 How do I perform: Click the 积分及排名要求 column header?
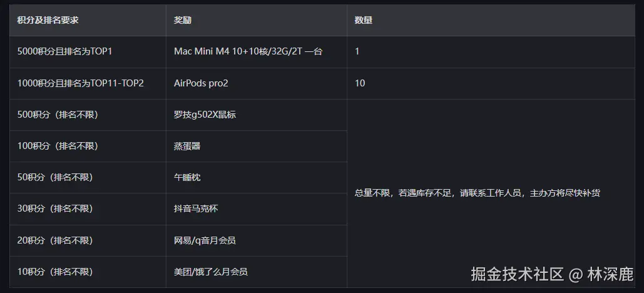tap(48, 20)
